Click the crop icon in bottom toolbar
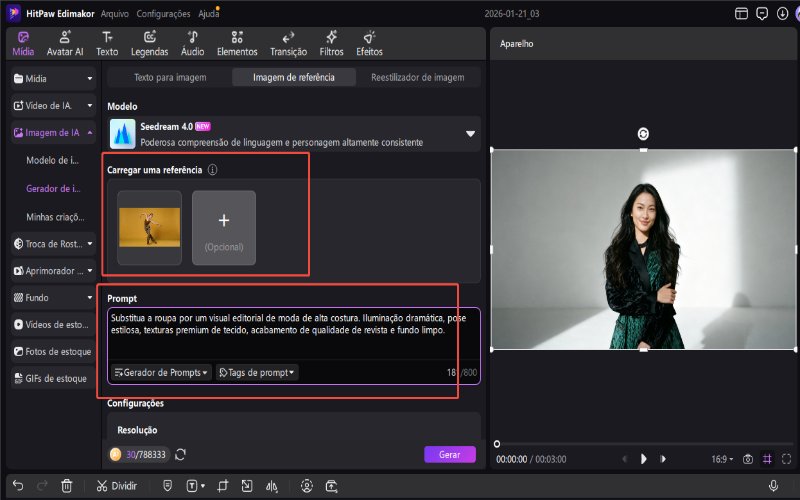Screen dimensions: 800x500 pos(222,486)
